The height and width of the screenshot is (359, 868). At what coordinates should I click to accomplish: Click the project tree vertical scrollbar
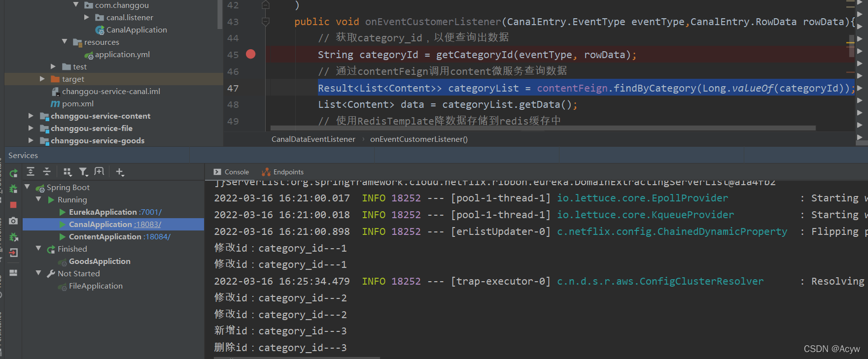[x=220, y=14]
